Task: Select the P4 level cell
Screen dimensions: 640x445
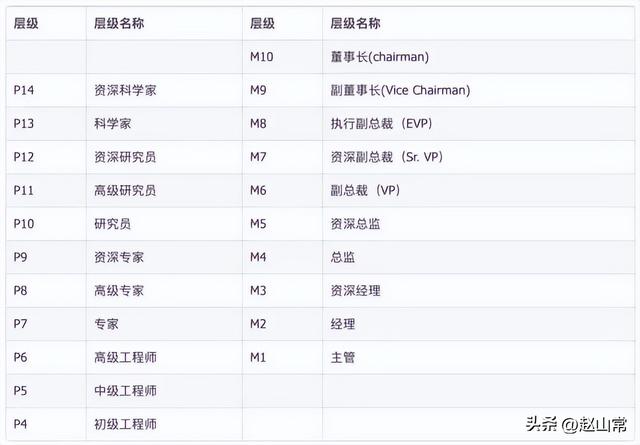Action: [46, 424]
